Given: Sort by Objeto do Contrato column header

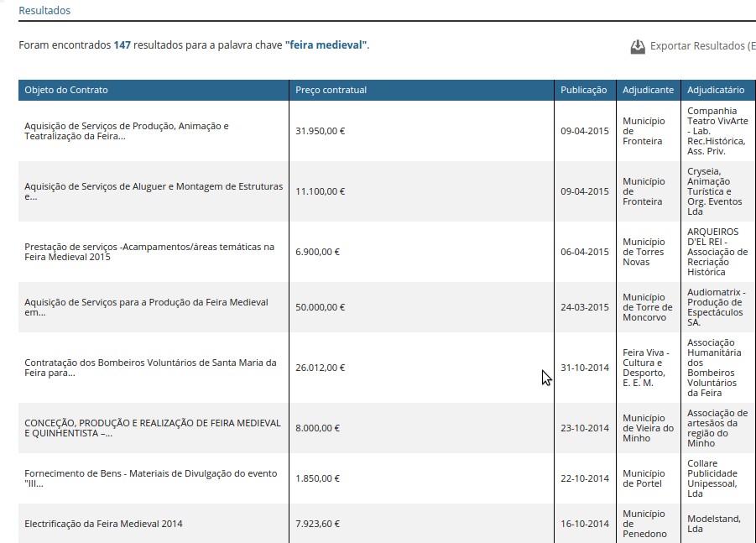Looking at the screenshot, I should tap(66, 90).
